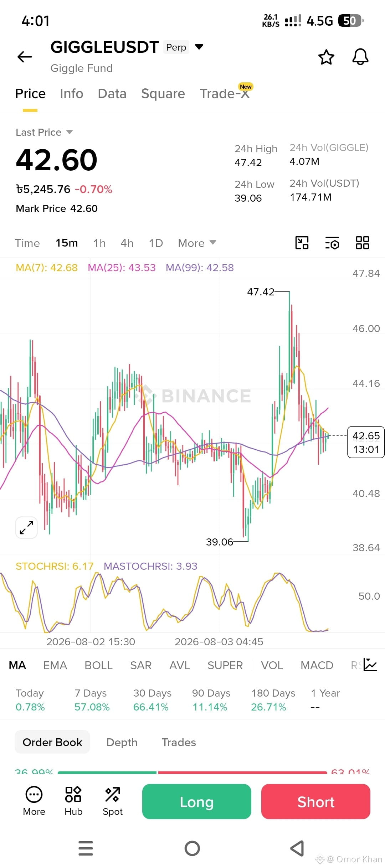Switch to the Price tab
Viewport: 385px width, 868px height.
tap(30, 94)
